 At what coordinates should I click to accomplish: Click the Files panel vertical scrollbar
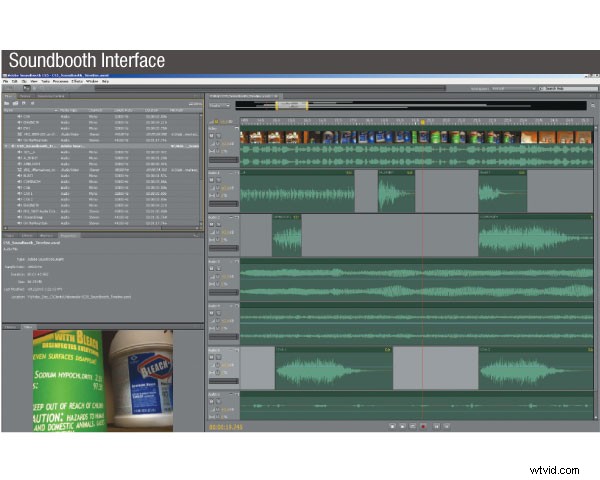(x=201, y=168)
